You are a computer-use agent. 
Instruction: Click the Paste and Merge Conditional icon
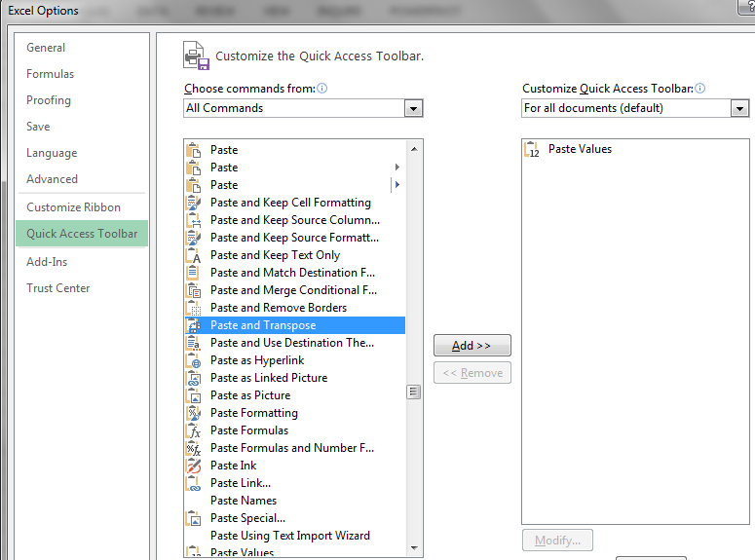pos(194,290)
